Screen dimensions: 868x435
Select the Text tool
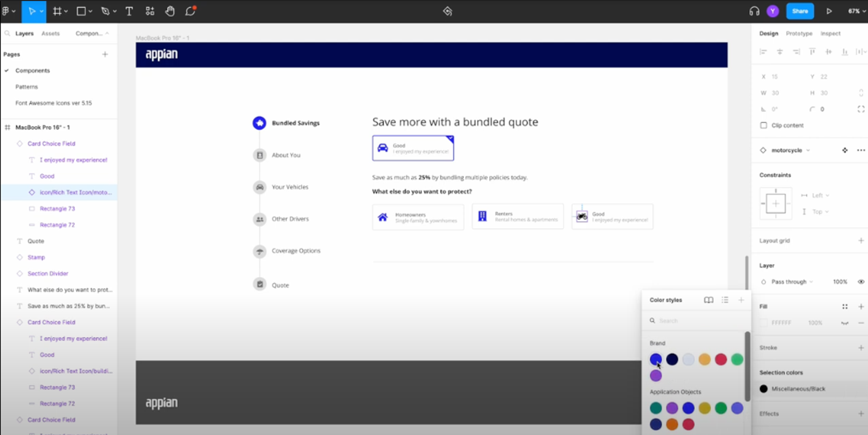pyautogui.click(x=129, y=11)
